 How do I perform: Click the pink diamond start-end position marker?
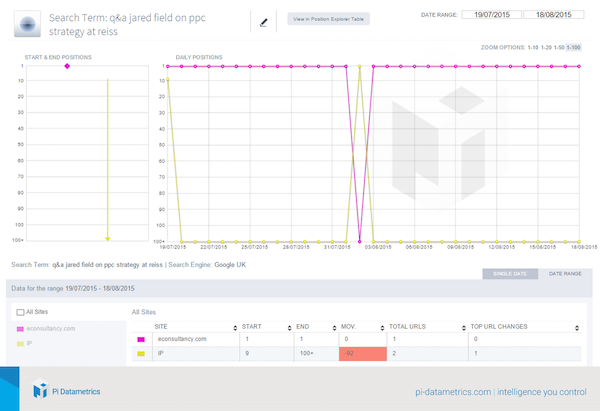67,66
